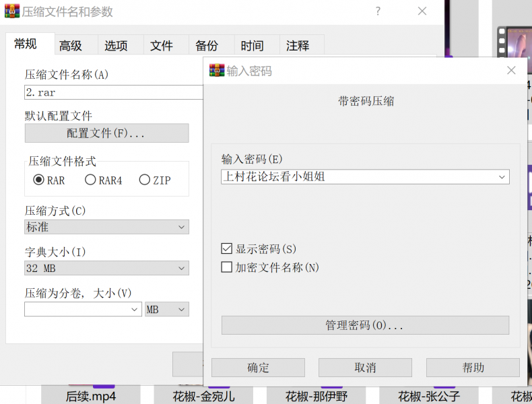Expand the 压缩方式 dropdown
The width and height of the screenshot is (532, 404).
106,227
